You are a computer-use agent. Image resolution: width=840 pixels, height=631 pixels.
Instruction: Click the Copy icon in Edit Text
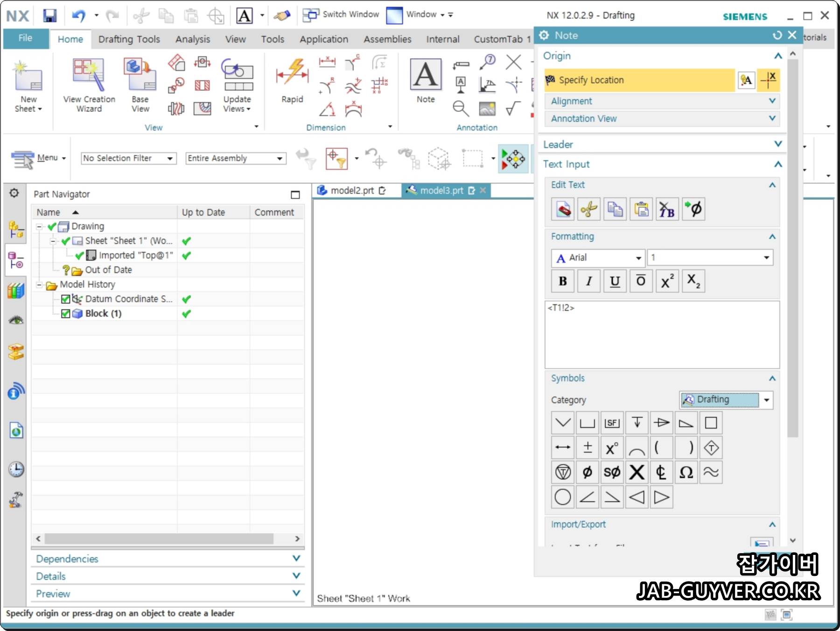click(x=615, y=209)
